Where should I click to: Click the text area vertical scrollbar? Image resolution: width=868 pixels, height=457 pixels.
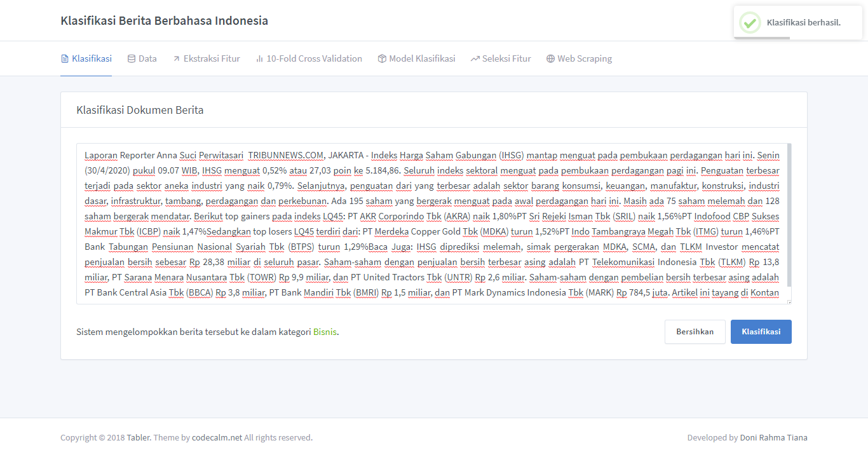click(789, 215)
